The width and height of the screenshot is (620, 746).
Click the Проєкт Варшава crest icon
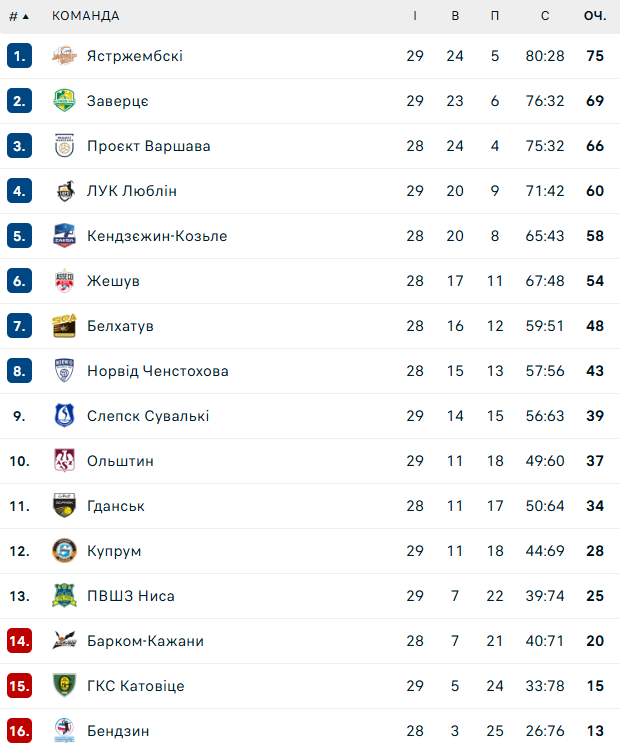[64, 146]
